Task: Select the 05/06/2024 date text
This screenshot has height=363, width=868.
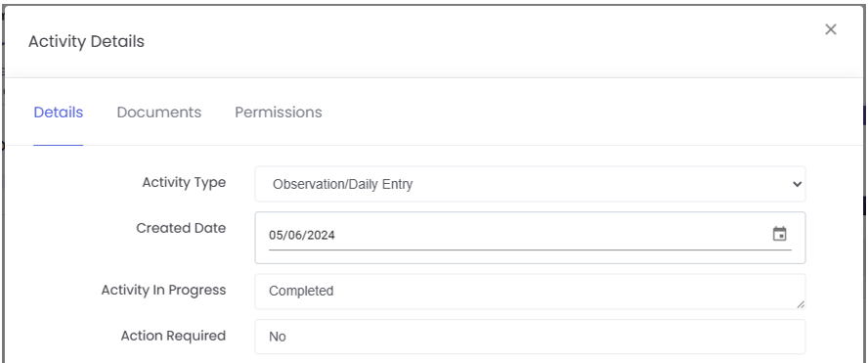Action: [x=302, y=235]
